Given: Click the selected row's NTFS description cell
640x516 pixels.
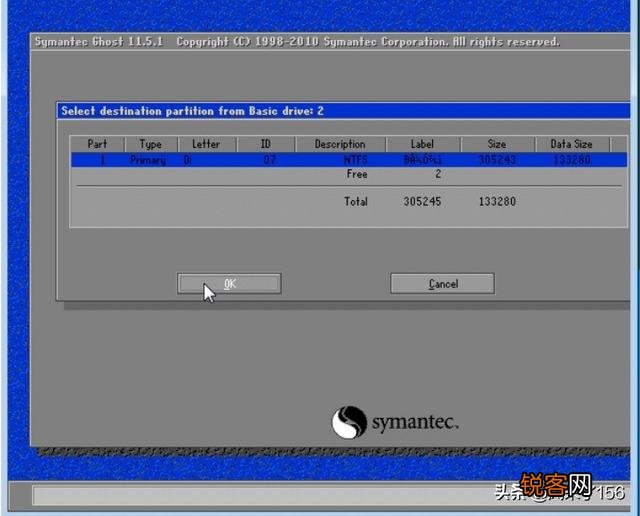Looking at the screenshot, I should coord(356,160).
